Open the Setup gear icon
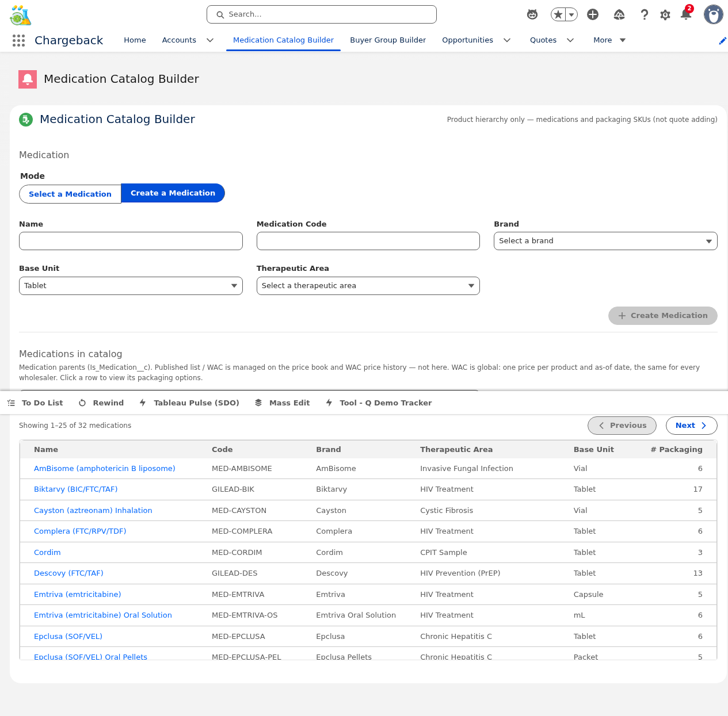Viewport: 728px width, 716px height. [x=665, y=14]
